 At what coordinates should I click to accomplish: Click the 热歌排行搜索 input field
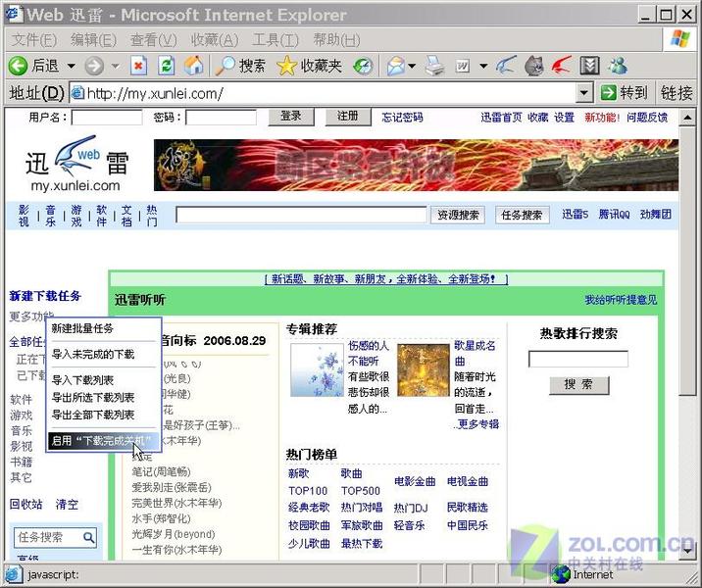[578, 359]
